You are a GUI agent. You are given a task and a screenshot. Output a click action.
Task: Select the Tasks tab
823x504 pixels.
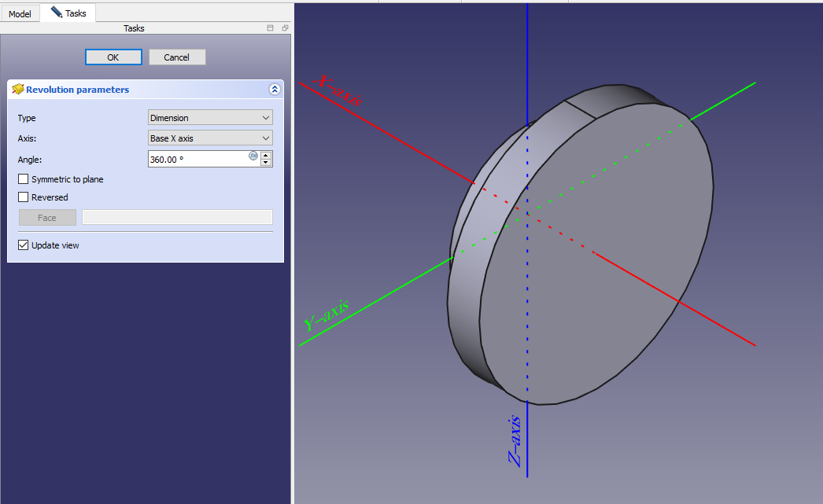click(68, 13)
